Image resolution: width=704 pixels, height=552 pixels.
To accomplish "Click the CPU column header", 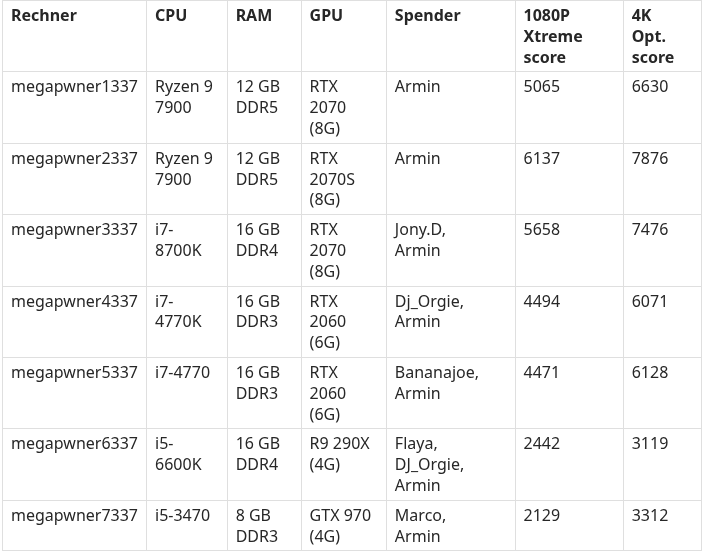I will (171, 16).
